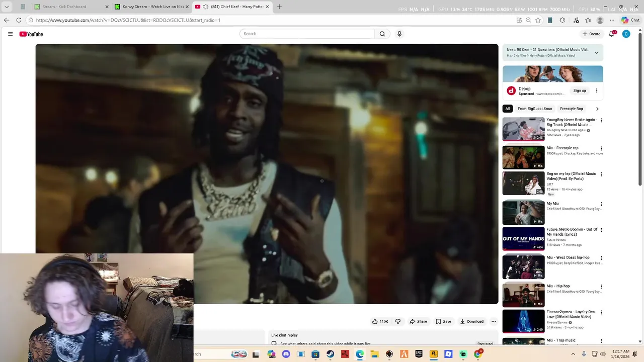Viewport: 644px width, 362px height.
Task: Mute the tab via the speaker icon on Chief Keef tab
Action: (205, 7)
